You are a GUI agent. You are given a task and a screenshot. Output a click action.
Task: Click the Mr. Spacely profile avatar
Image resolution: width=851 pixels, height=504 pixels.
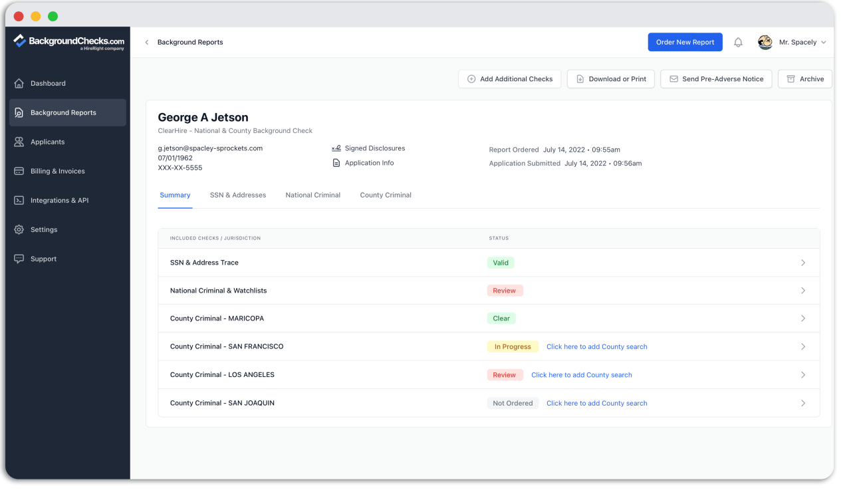click(765, 43)
